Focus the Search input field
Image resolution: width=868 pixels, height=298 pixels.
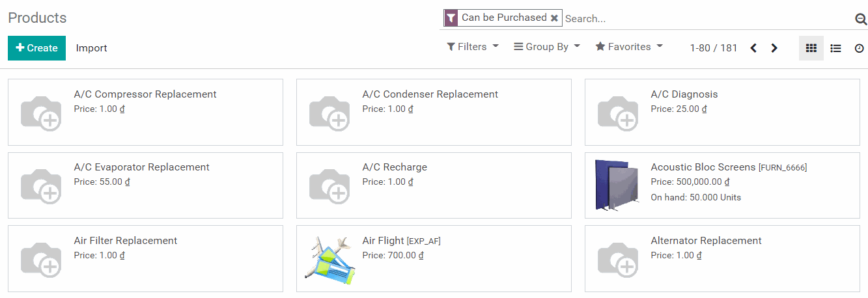[707, 19]
